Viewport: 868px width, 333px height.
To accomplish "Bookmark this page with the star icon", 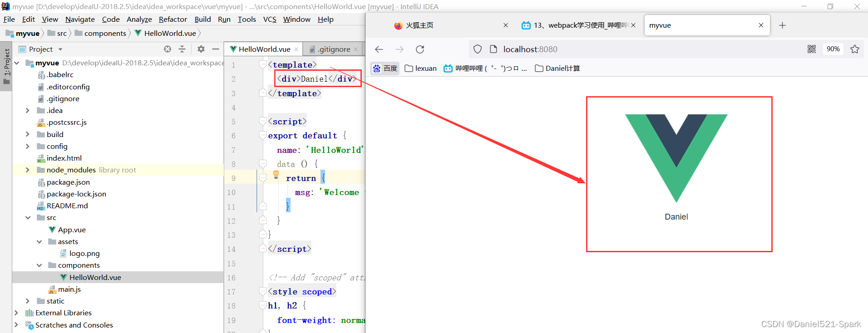I will coord(855,49).
